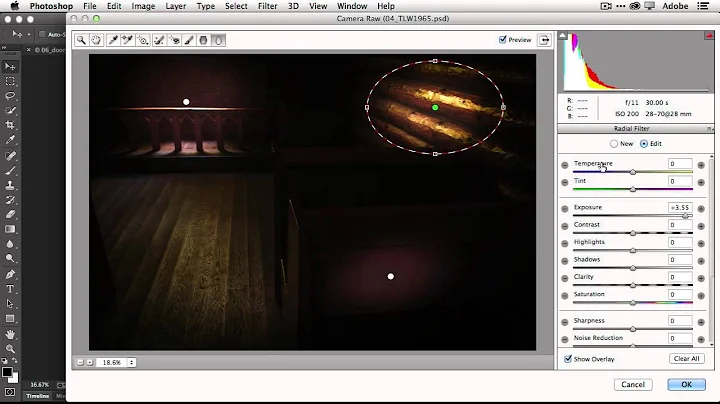Select the Red Eye Removal tool
The width and height of the screenshot is (720, 404).
174,40
